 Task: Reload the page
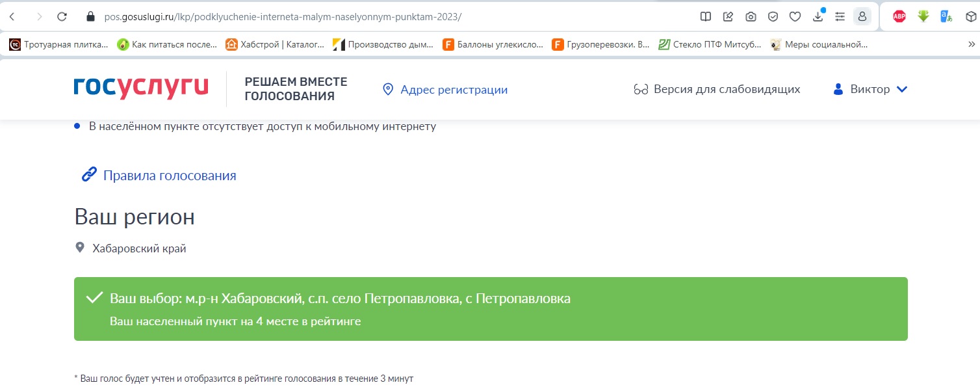pyautogui.click(x=62, y=16)
